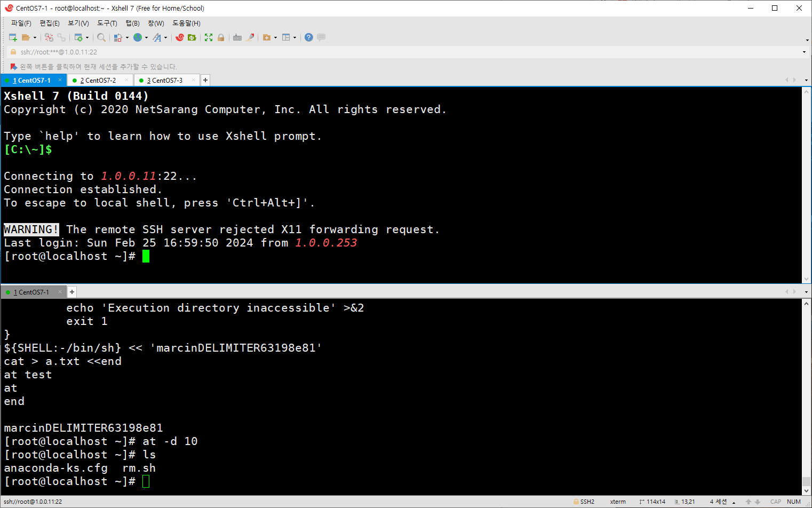This screenshot has width=812, height=508.
Task: Open the 탭(B) menu
Action: coord(133,23)
